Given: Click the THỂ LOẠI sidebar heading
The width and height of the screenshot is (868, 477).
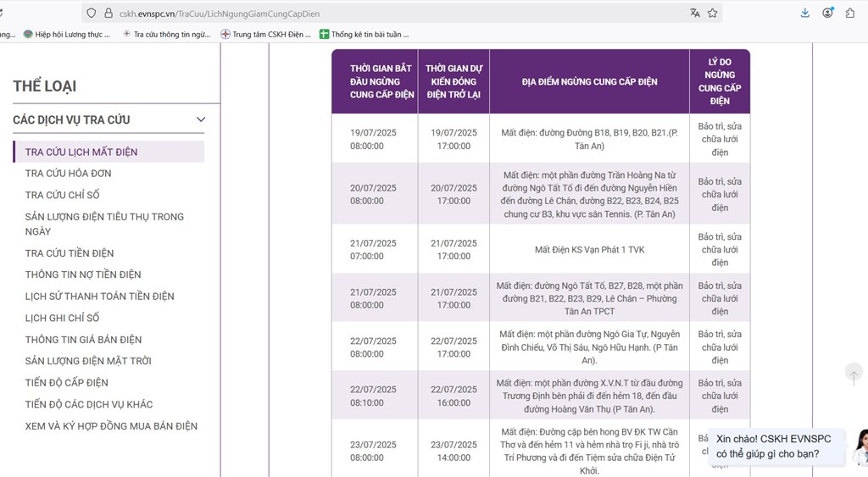Looking at the screenshot, I should [x=45, y=86].
